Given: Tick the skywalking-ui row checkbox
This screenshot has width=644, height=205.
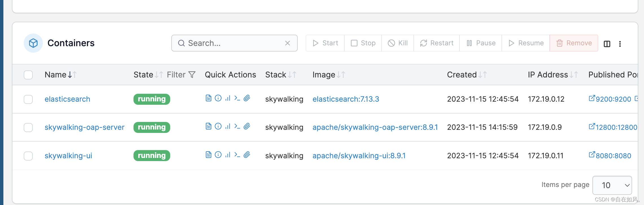Looking at the screenshot, I should (28, 156).
